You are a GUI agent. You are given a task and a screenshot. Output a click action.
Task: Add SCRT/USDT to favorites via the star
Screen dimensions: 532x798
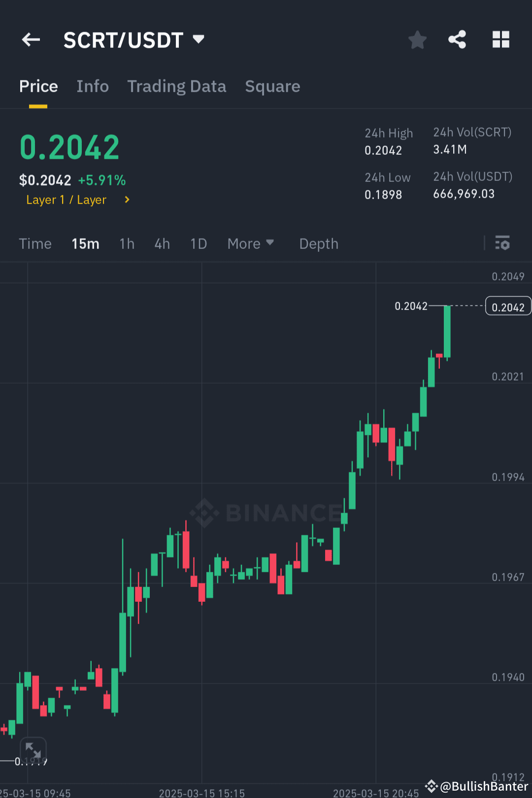coord(417,39)
